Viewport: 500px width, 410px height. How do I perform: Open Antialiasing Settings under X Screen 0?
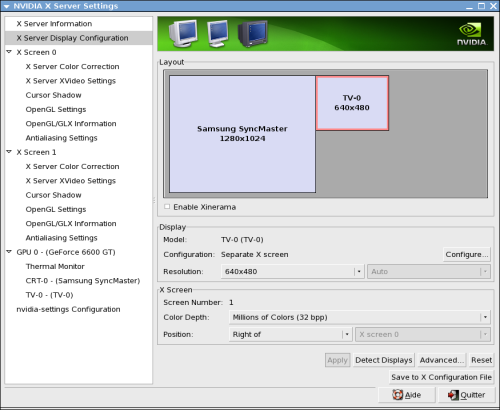click(61, 138)
